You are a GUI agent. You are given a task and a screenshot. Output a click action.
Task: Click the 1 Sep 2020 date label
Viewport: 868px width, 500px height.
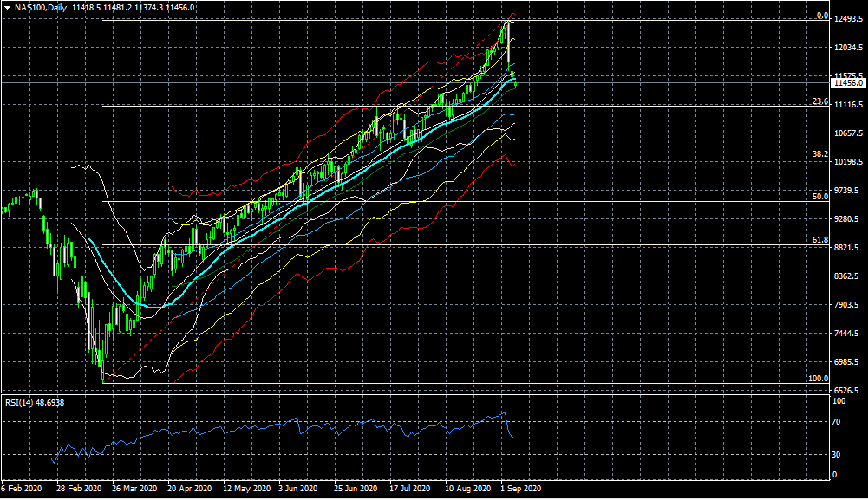(520, 489)
